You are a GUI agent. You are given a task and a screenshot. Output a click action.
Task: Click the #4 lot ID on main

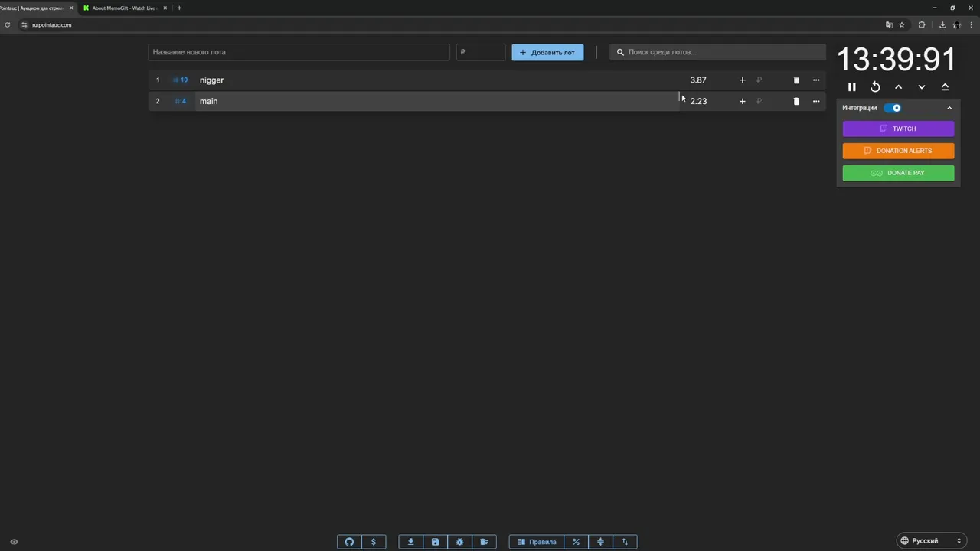[x=181, y=101]
